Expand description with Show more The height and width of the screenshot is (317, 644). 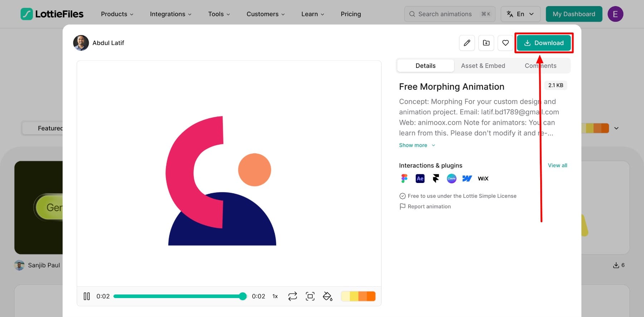[x=417, y=145]
